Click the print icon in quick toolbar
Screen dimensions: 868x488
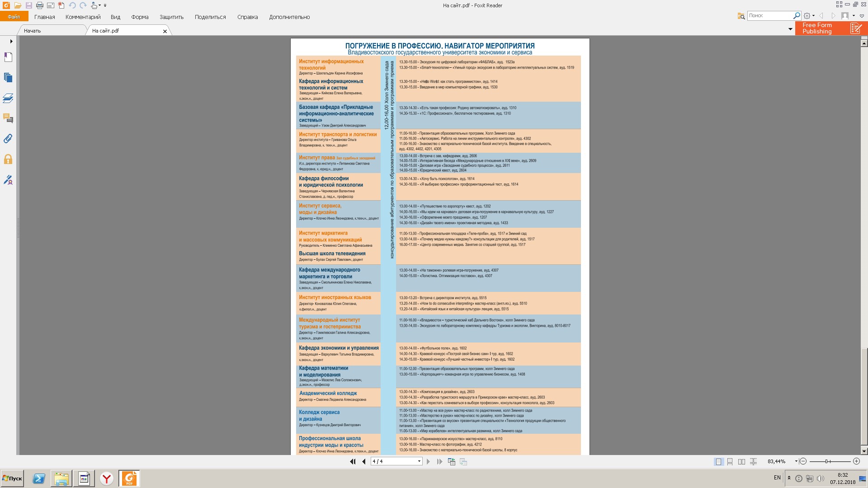40,5
